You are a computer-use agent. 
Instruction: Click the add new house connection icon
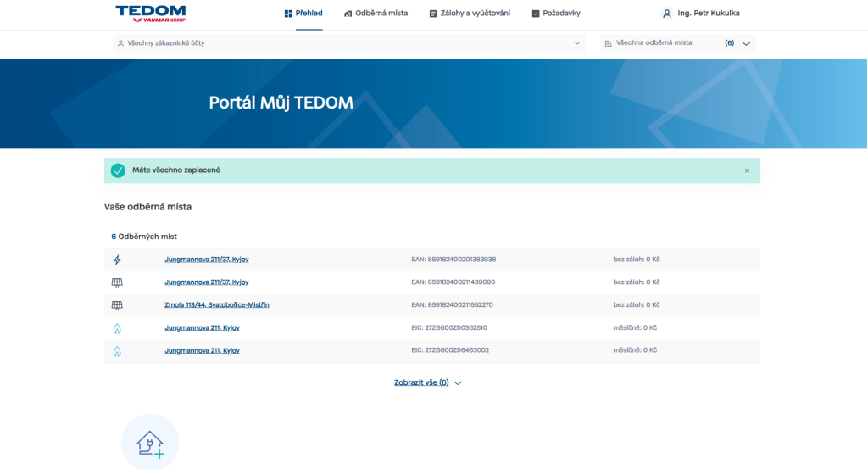click(150, 444)
